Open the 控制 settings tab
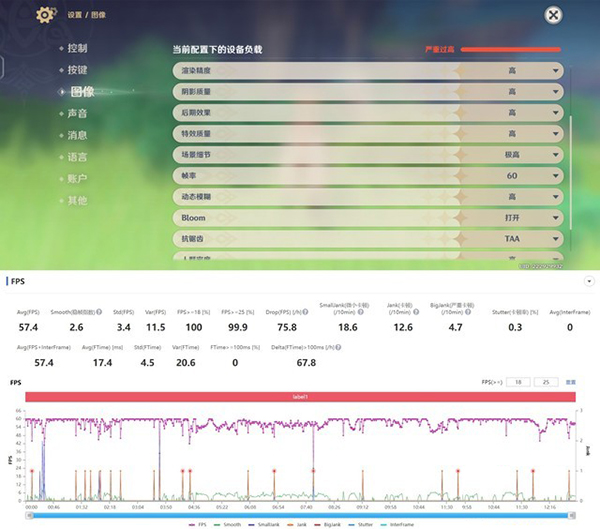The height and width of the screenshot is (529, 600). pos(77,49)
